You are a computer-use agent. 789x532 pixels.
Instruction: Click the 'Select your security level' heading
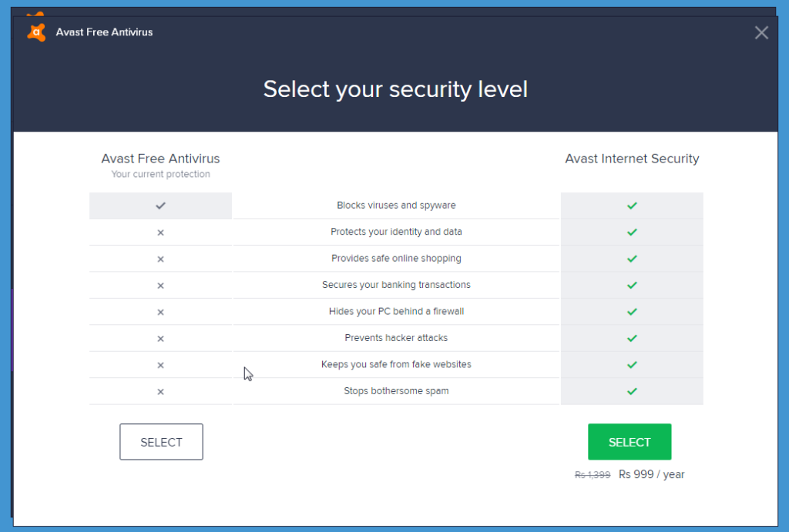(395, 89)
